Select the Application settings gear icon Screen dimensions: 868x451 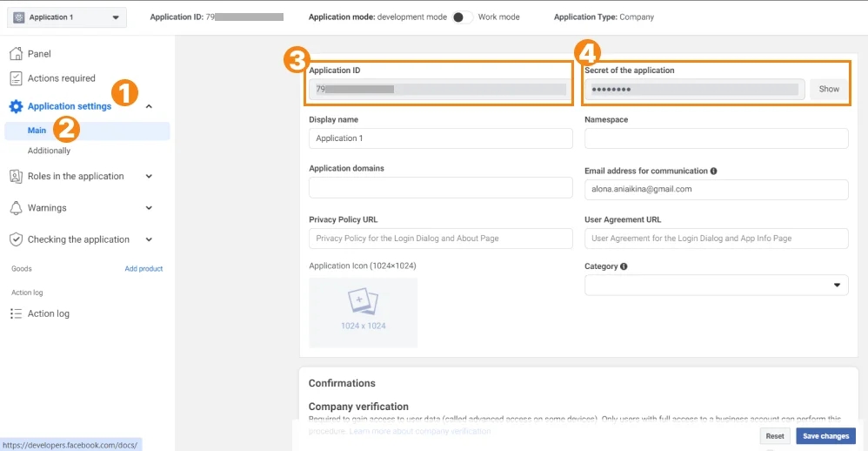[16, 106]
